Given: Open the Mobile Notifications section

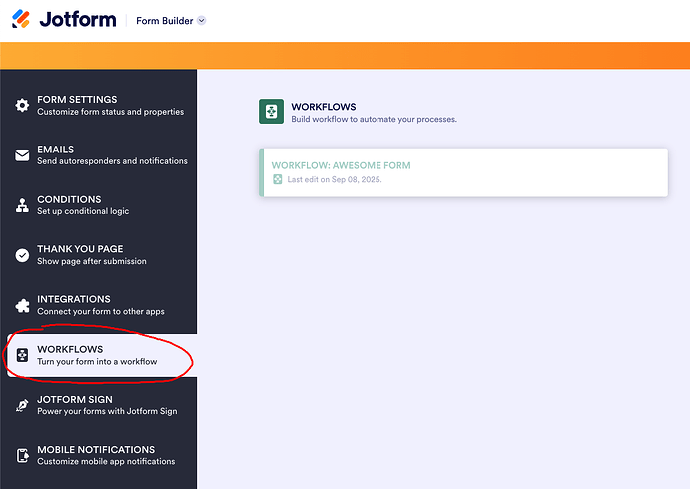Looking at the screenshot, I should click(x=99, y=455).
